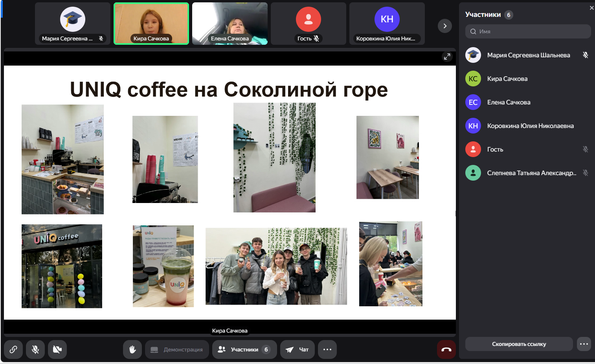Show next participants with the right chevron
595x364 pixels.
pyautogui.click(x=445, y=26)
